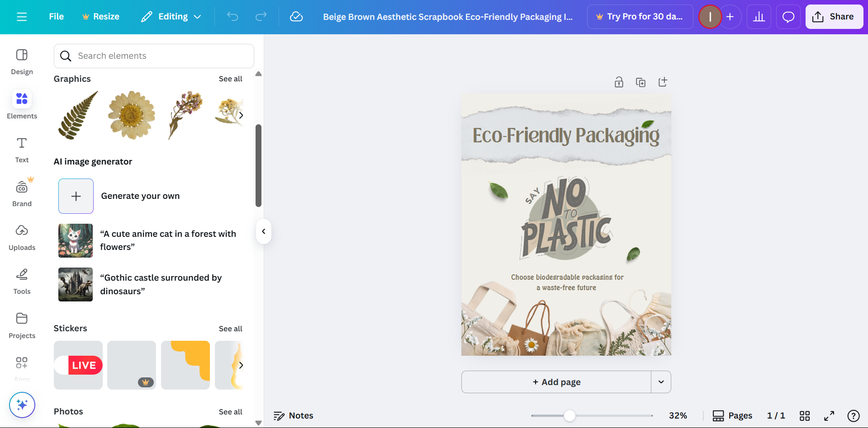Image resolution: width=868 pixels, height=428 pixels.
Task: Click Try Pro for 30 days
Action: pos(640,17)
